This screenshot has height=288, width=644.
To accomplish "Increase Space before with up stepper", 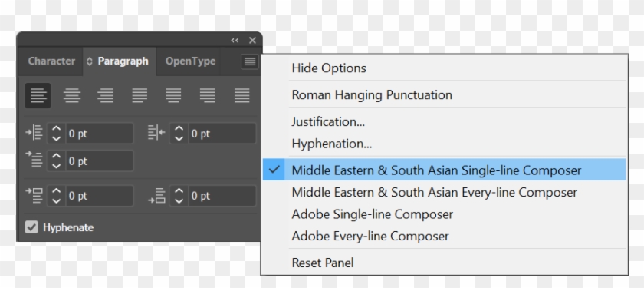I will [x=56, y=191].
